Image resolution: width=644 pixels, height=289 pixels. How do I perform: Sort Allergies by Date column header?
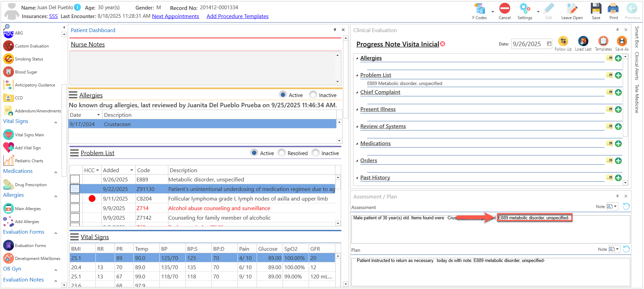click(85, 115)
